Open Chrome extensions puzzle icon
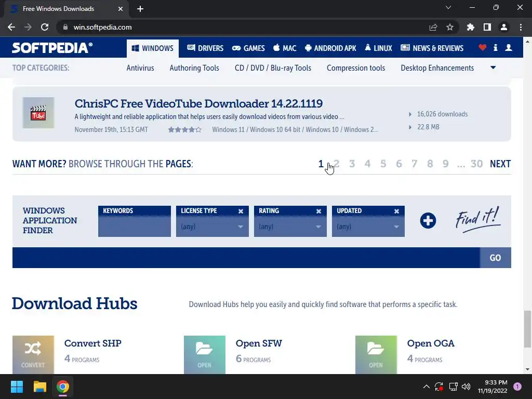The width and height of the screenshot is (532, 399). [x=471, y=27]
